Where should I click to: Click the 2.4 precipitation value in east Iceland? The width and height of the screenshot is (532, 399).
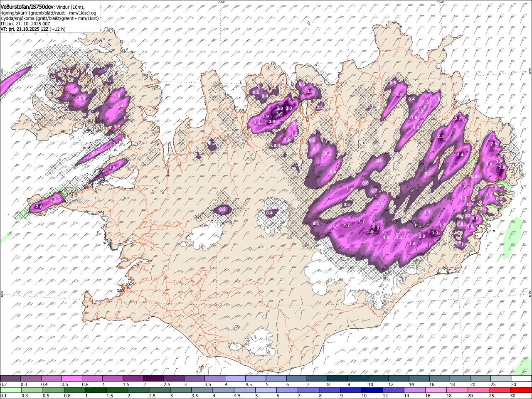click(460, 155)
